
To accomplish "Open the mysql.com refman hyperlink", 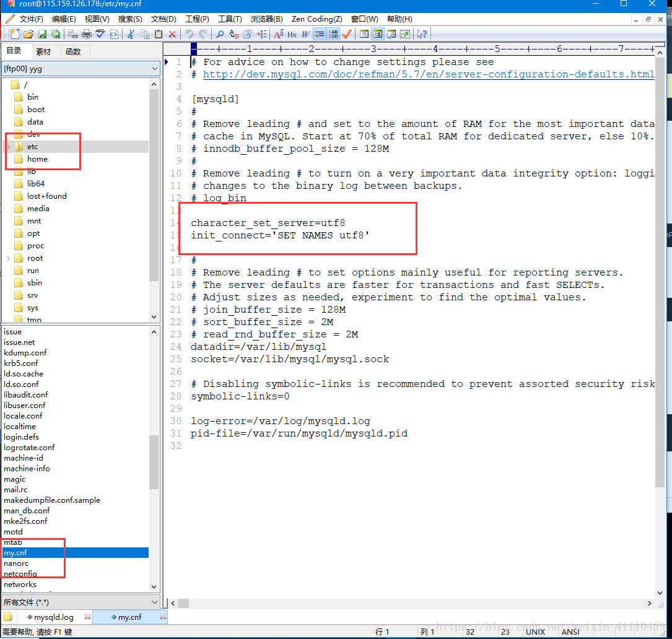I will tap(428, 74).
